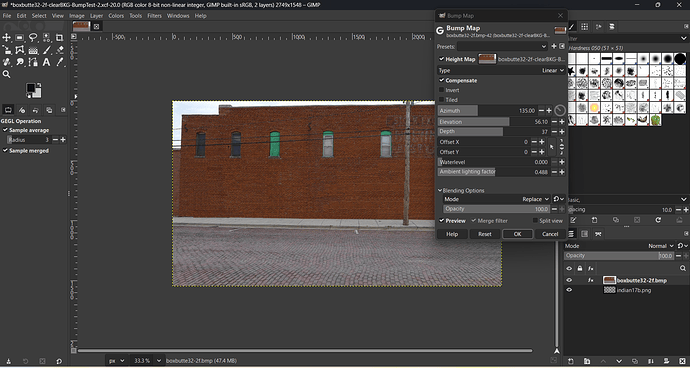Select the Paths tool

pos(33,63)
